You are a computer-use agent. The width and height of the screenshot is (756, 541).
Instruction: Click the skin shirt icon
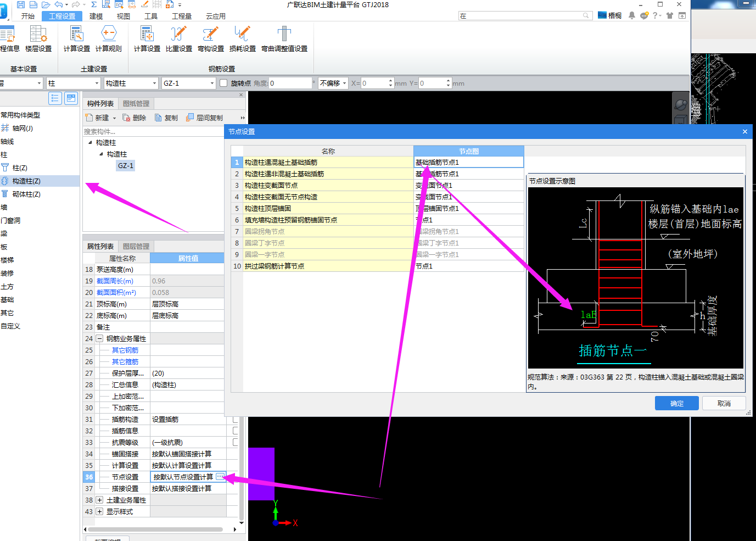pos(670,15)
